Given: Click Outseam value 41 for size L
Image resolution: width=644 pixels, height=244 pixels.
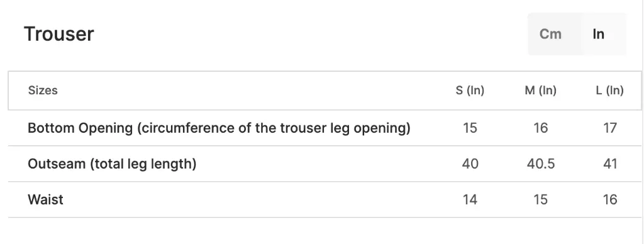Looking at the screenshot, I should [610, 164].
